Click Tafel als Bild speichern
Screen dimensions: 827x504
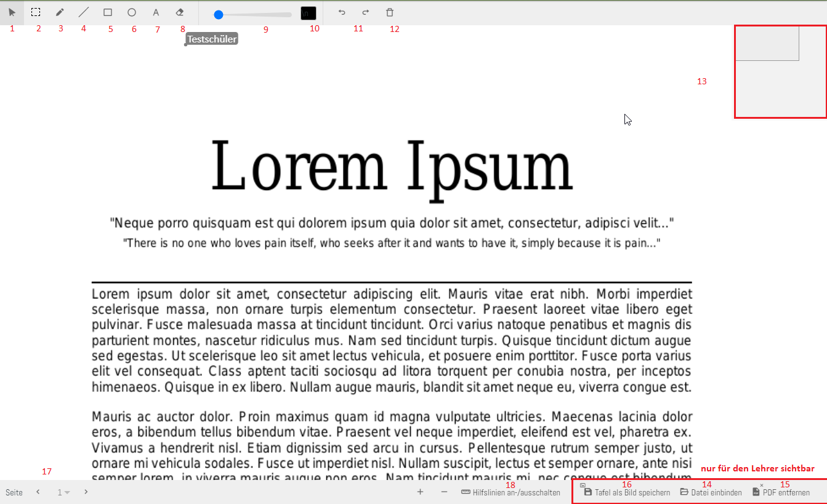pyautogui.click(x=627, y=492)
